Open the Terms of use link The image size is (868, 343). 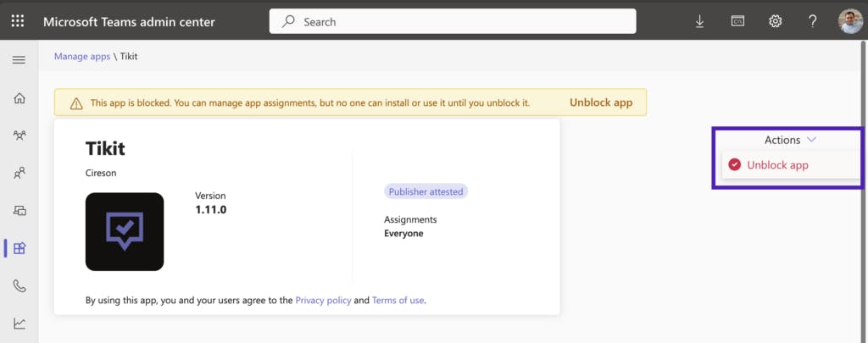point(398,300)
